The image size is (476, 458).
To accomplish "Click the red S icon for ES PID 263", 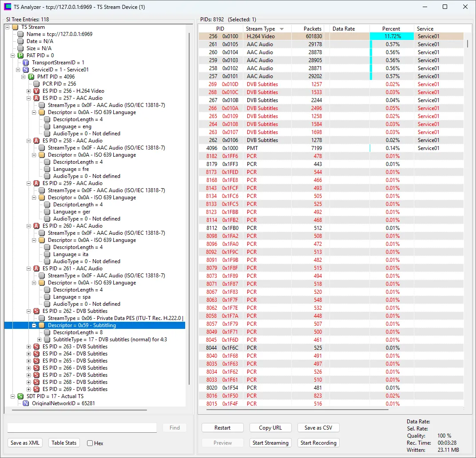I will 36,347.
